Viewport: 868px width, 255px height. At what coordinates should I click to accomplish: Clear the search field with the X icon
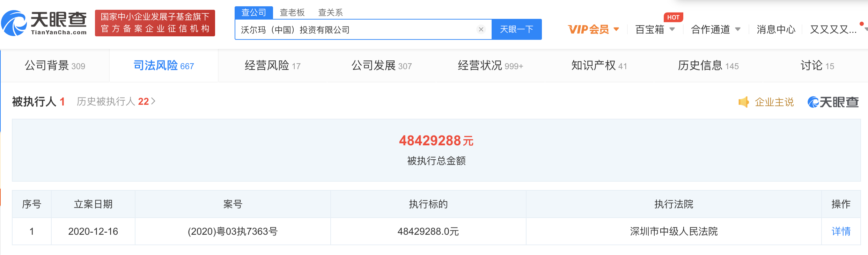[x=481, y=29]
